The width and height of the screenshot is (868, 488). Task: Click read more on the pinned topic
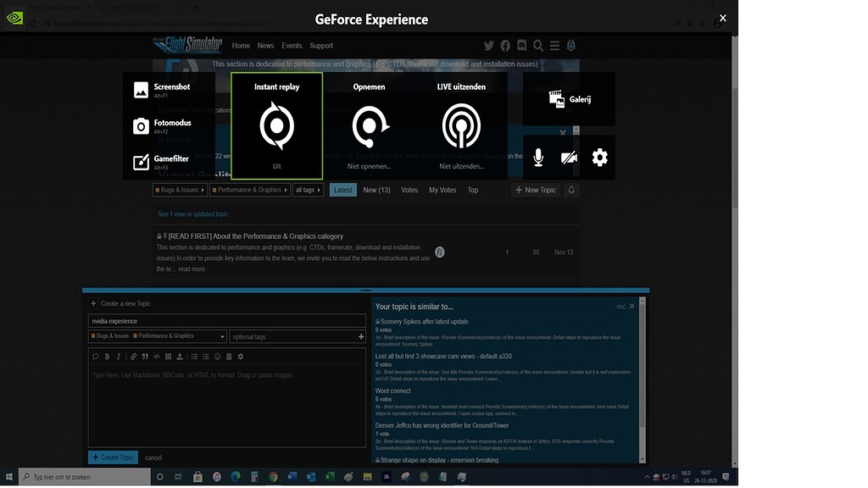pyautogui.click(x=192, y=269)
